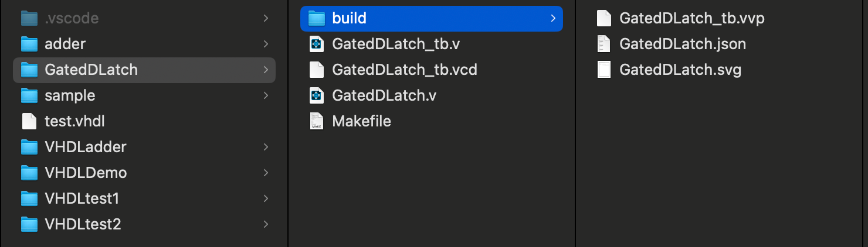Click the GatedDLatch_tb.vcd file icon

[317, 70]
